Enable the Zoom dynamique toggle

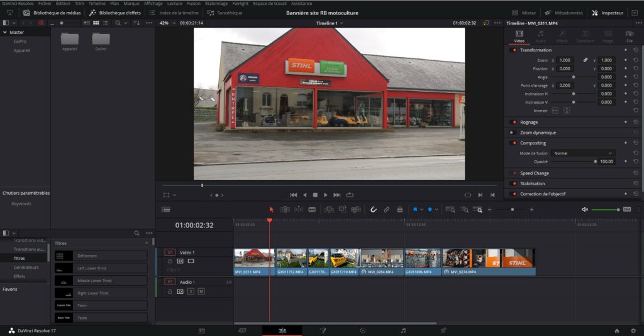pyautogui.click(x=513, y=133)
